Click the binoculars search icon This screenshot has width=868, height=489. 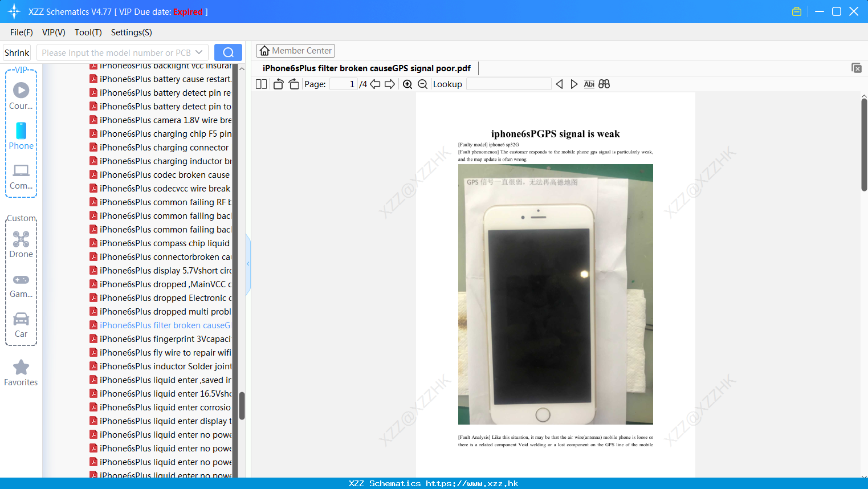pos(604,84)
